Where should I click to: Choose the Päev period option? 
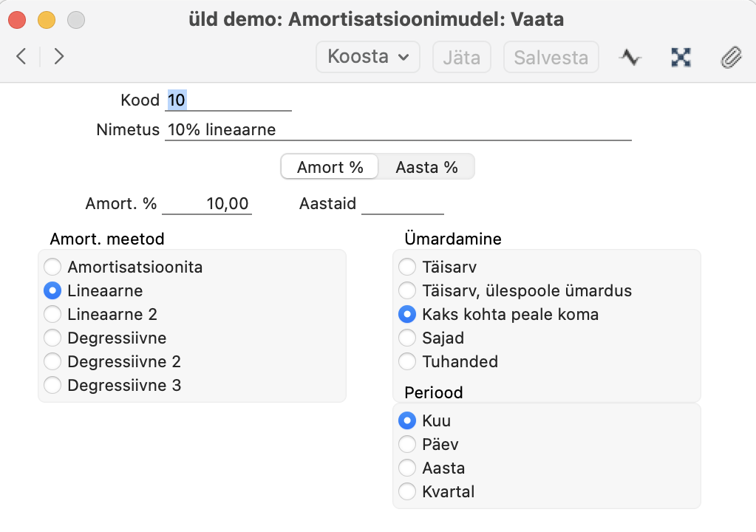(407, 444)
